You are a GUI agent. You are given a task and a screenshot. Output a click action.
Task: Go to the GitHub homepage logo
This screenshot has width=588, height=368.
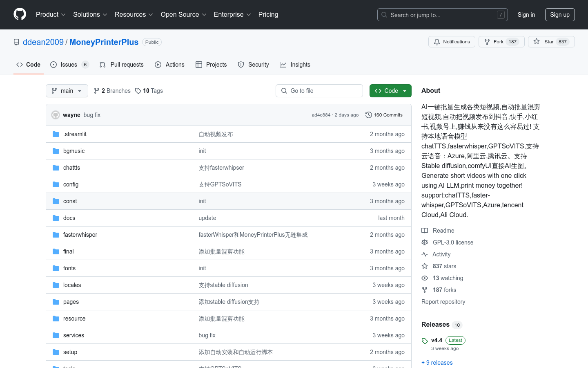point(20,14)
